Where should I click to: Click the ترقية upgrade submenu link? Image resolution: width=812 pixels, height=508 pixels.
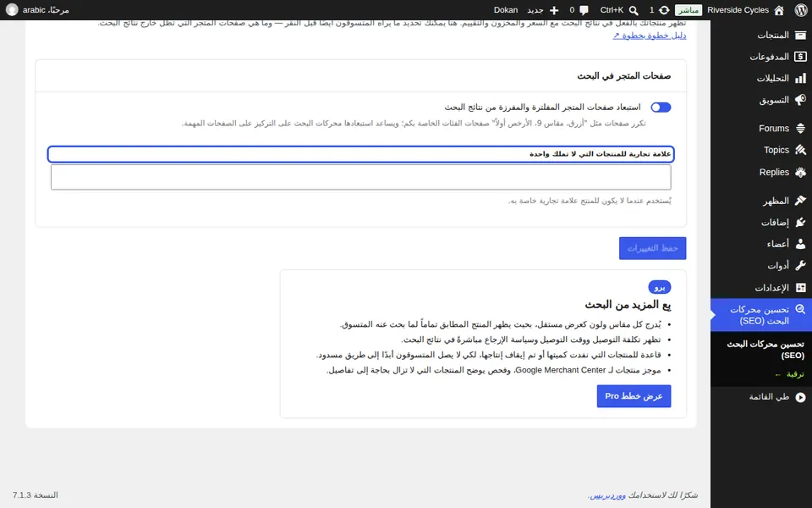tap(789, 374)
